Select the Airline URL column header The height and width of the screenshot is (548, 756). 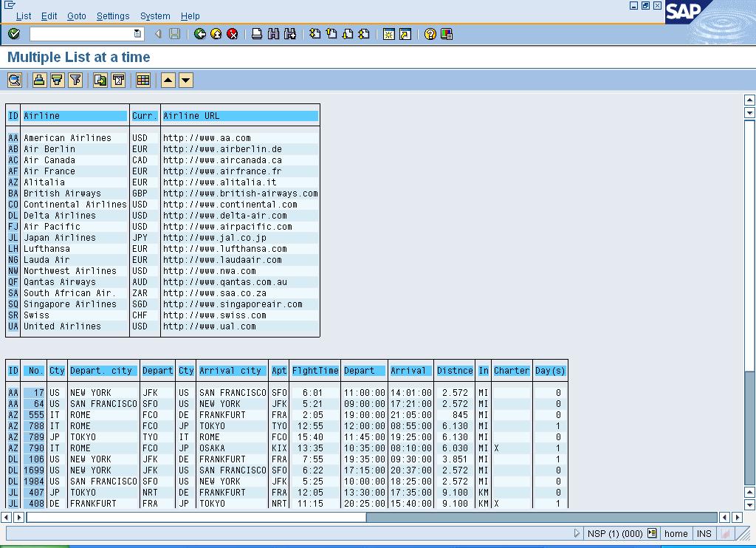pos(240,116)
